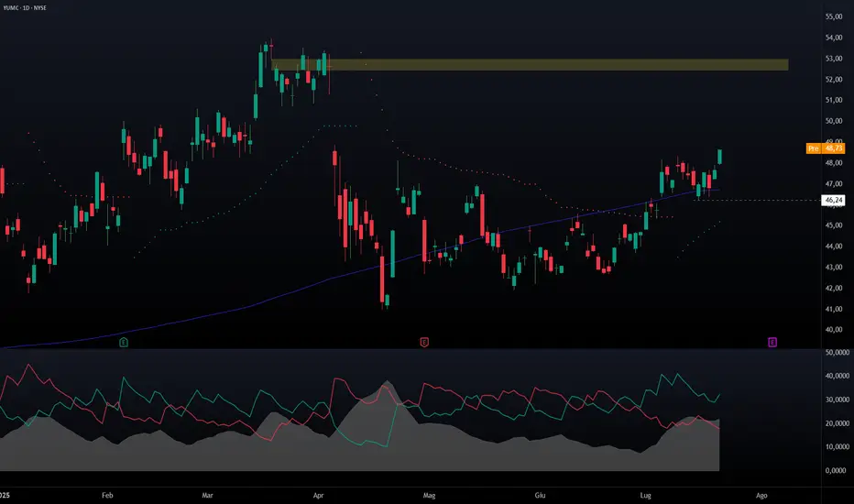Click the YUMC · 1D · NYSE symbol label
This screenshot has width=854, height=504.
coord(25,7)
